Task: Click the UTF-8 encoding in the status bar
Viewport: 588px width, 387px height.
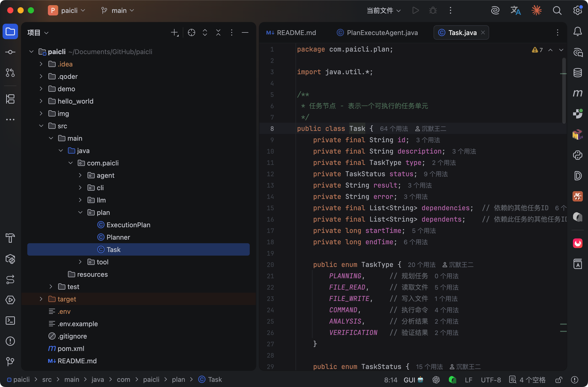Action: point(491,380)
